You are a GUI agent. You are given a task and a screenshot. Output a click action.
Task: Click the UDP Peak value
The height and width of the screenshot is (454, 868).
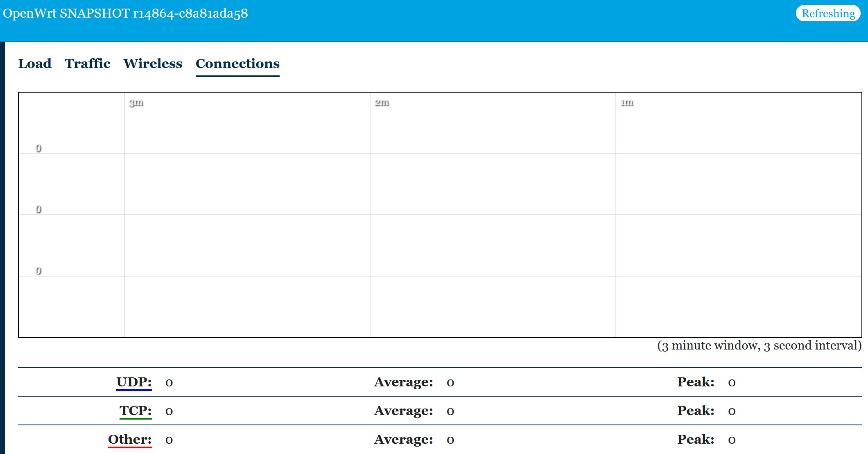pos(731,383)
